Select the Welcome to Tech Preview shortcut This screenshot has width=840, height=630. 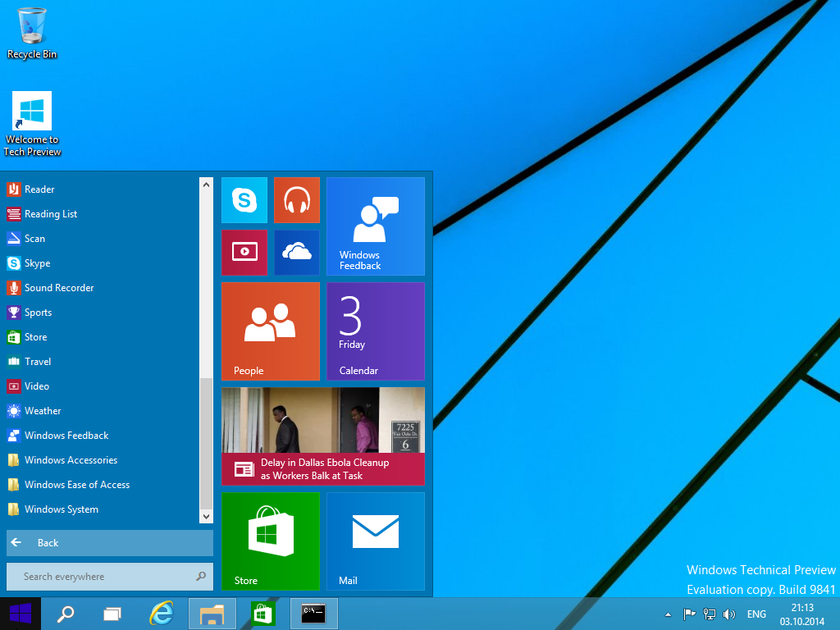click(32, 125)
